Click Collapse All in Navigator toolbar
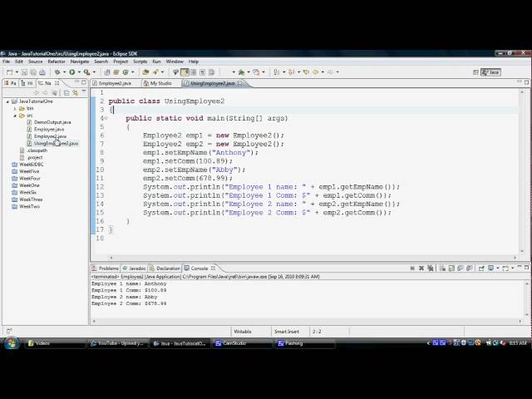Screen dimensions: 532x399 click(x=66, y=92)
